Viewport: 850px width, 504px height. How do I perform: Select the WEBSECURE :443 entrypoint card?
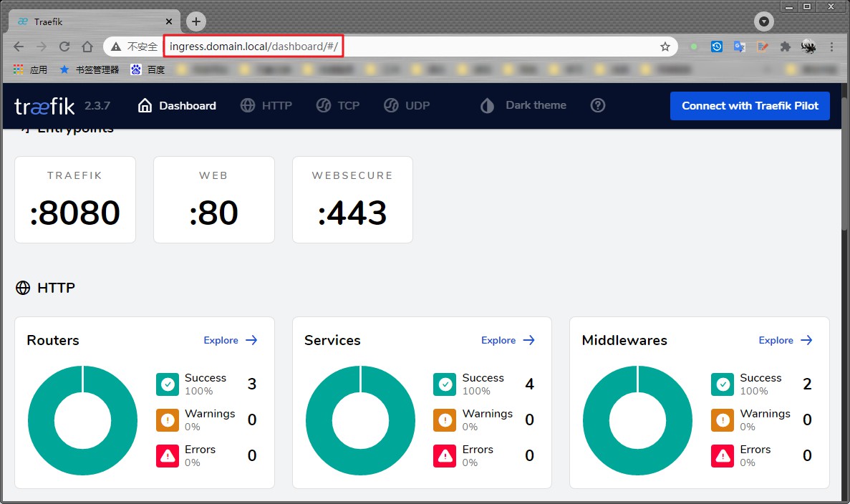[352, 200]
